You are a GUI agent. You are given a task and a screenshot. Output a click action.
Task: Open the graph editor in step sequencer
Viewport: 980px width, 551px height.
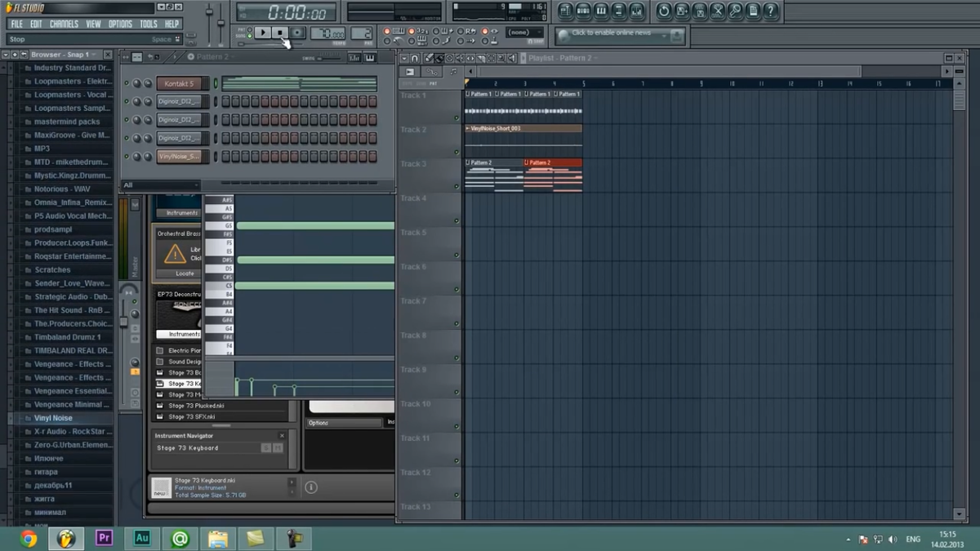(x=354, y=58)
